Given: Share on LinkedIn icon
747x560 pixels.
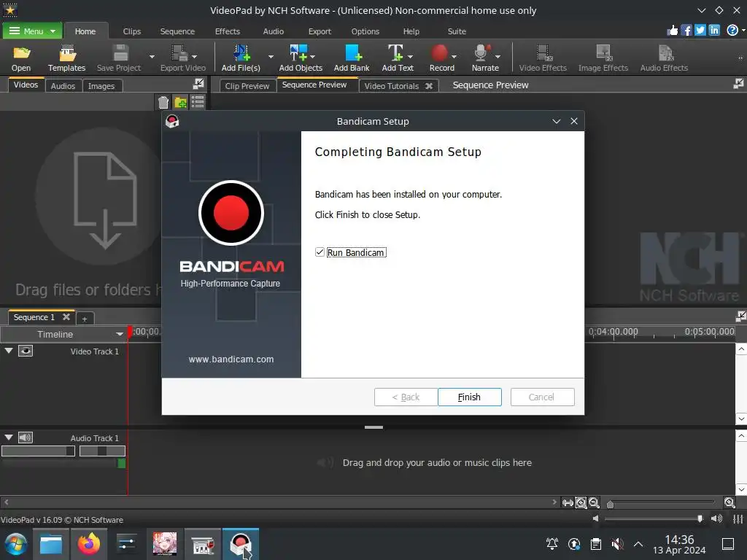Looking at the screenshot, I should click(714, 31).
